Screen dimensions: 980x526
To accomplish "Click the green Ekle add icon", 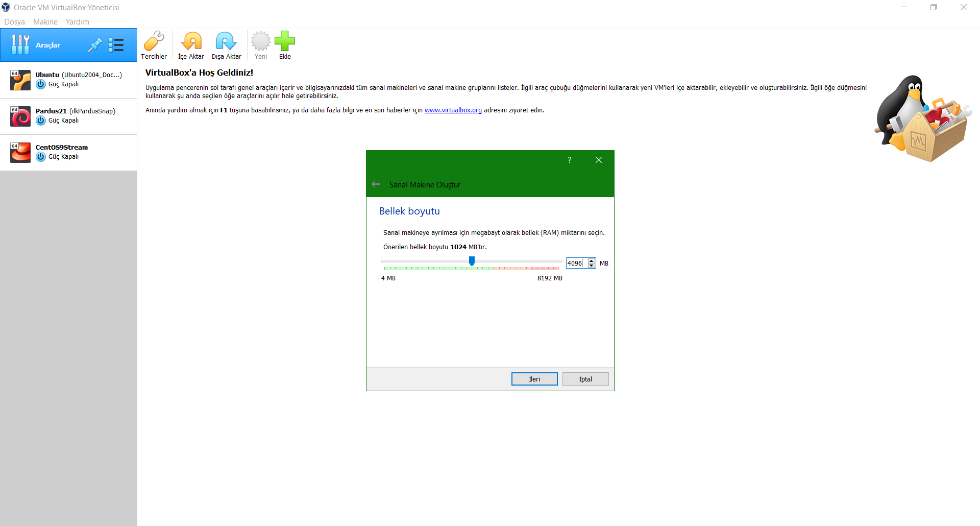I will point(285,41).
